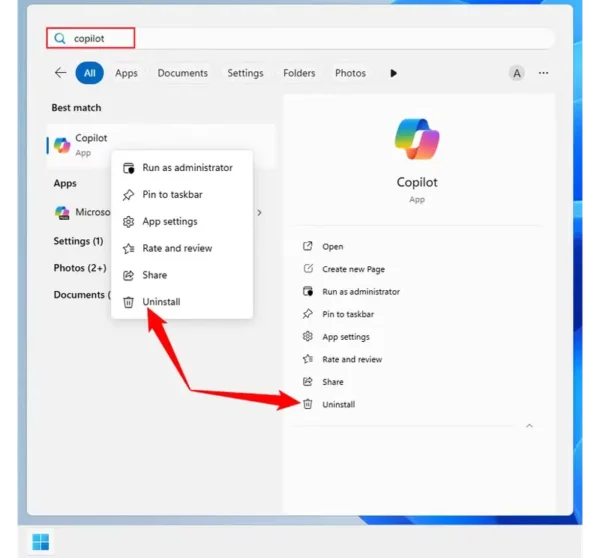
Task: Open the Windows Start button
Action: tap(41, 542)
